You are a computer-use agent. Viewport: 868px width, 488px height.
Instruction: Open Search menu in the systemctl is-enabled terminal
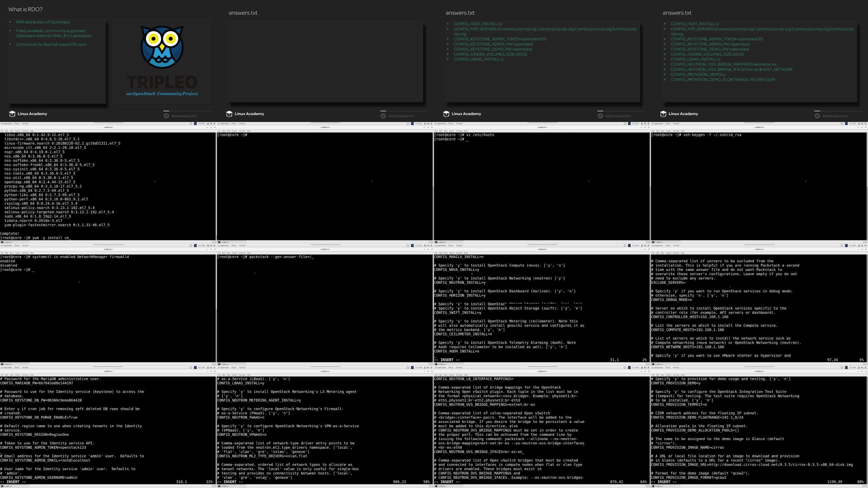[18, 253]
